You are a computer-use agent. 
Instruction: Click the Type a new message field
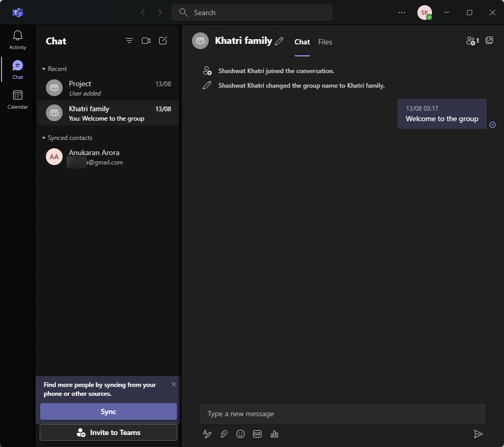click(x=343, y=414)
